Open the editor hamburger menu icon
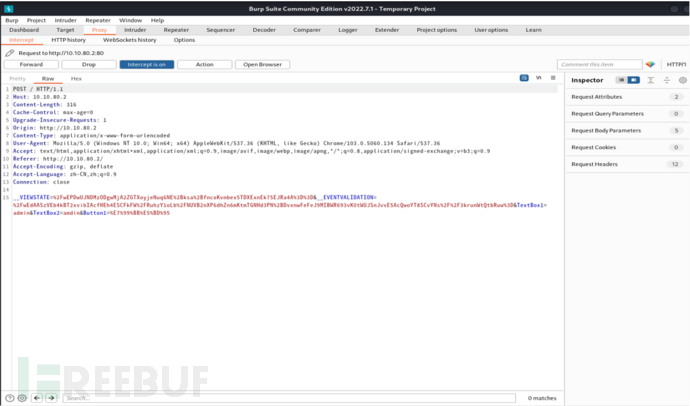This screenshot has width=690, height=406. pos(553,78)
